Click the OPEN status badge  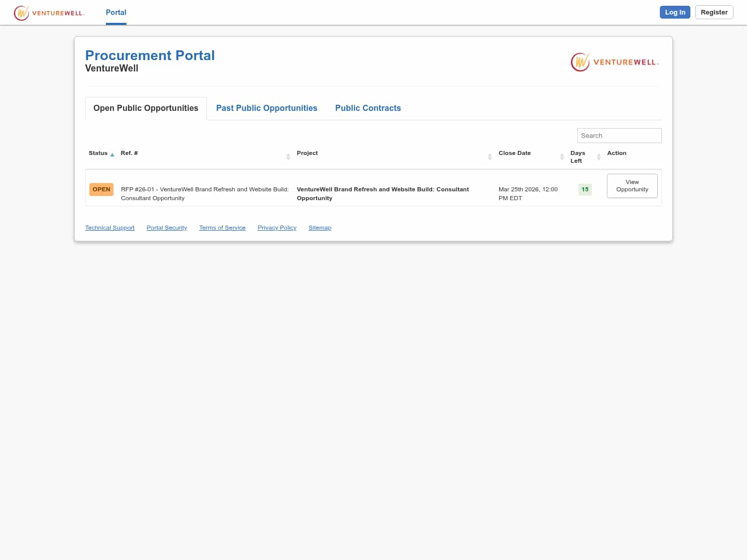(x=101, y=189)
